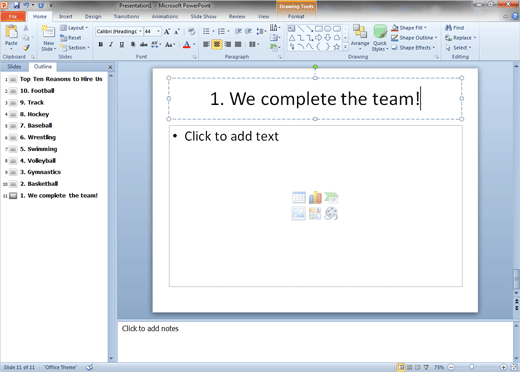Select the Format Painter brush
The image size is (520, 372).
point(26,48)
